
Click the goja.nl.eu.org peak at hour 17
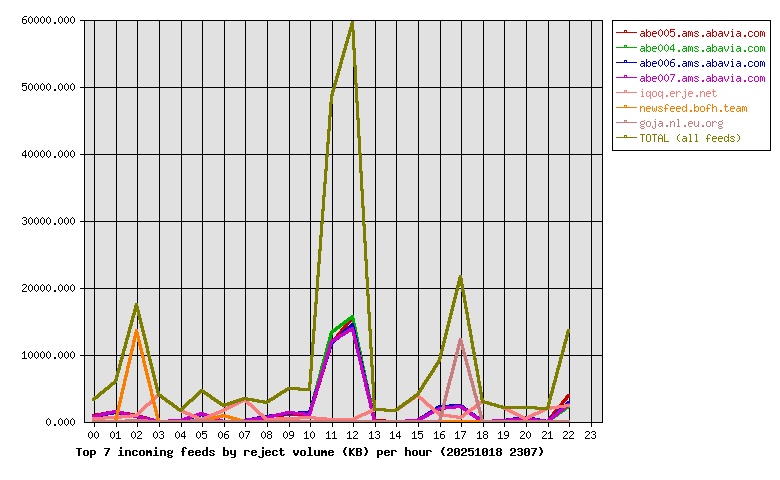(x=461, y=340)
